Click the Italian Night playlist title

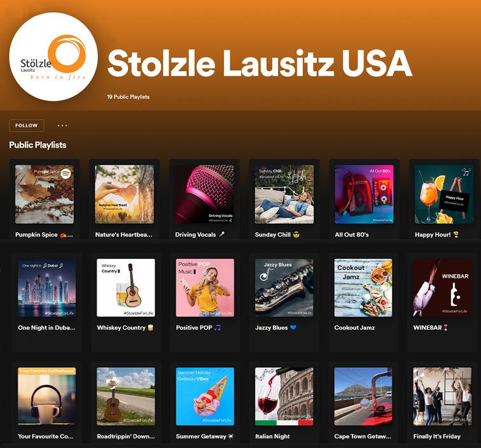(x=272, y=437)
